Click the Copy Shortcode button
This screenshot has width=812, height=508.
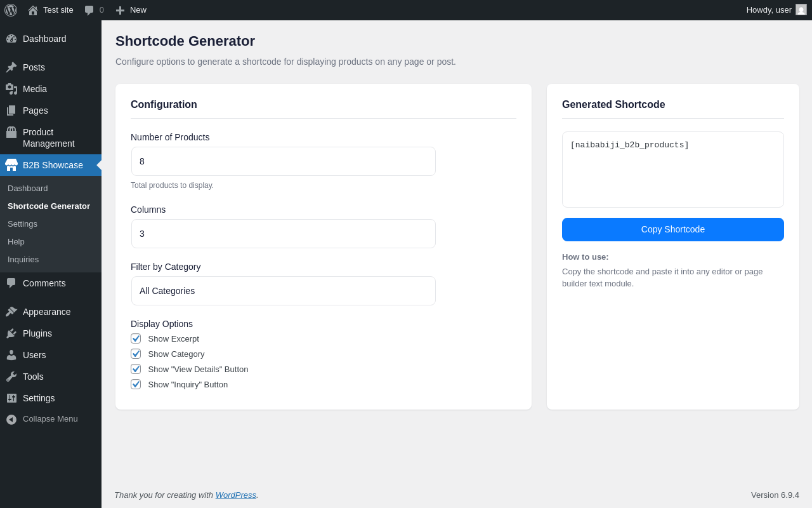[673, 229]
